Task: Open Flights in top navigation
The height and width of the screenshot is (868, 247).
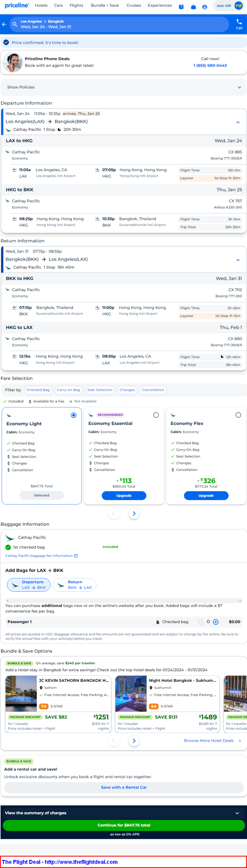Action: 76,6
